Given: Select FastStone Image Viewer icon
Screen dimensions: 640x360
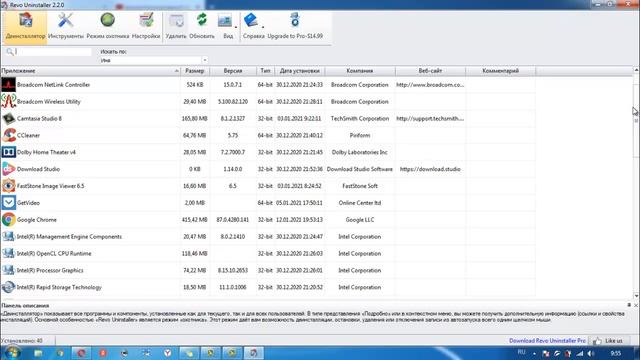Looking at the screenshot, I should click(8, 186).
